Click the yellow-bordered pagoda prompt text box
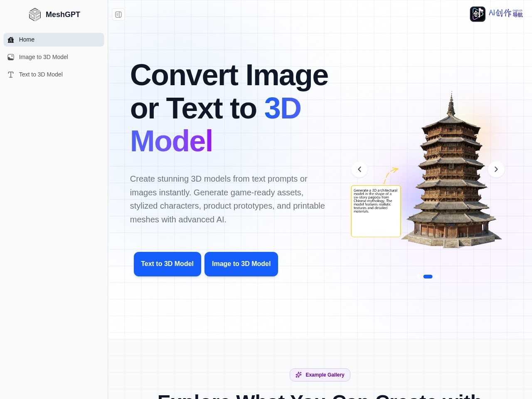 tap(376, 211)
